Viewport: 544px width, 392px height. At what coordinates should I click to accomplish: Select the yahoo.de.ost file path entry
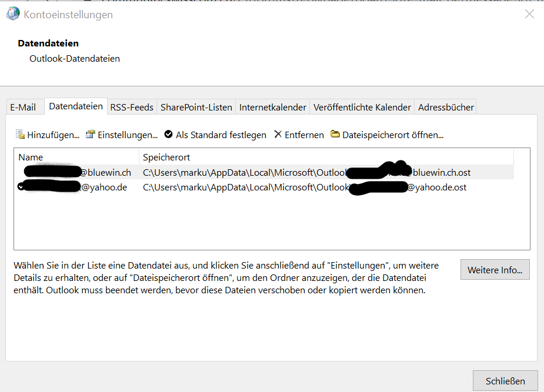coord(305,187)
